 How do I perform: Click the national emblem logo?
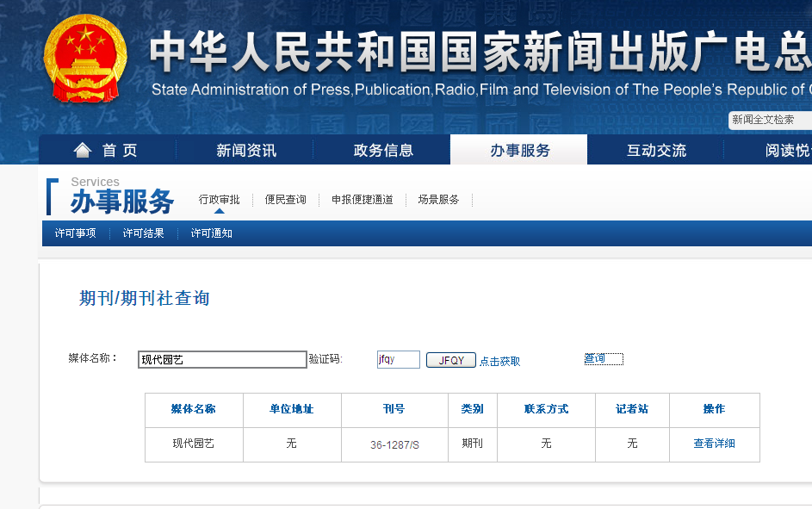pyautogui.click(x=85, y=58)
